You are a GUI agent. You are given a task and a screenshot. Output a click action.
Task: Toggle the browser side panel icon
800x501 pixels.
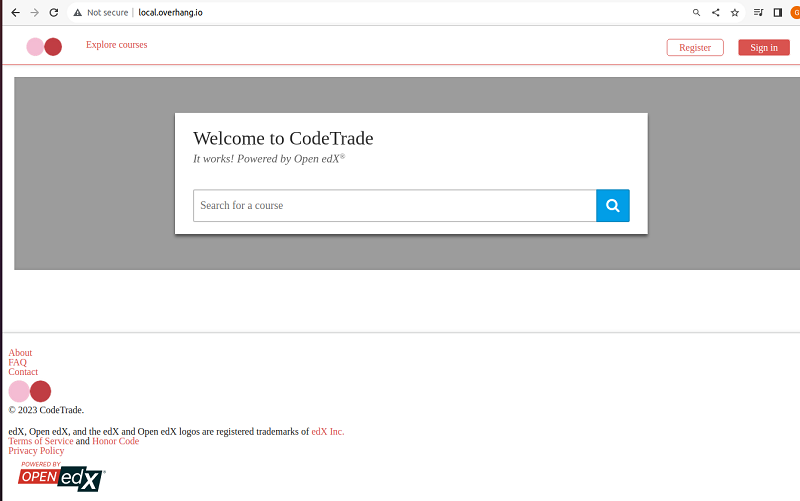point(778,13)
